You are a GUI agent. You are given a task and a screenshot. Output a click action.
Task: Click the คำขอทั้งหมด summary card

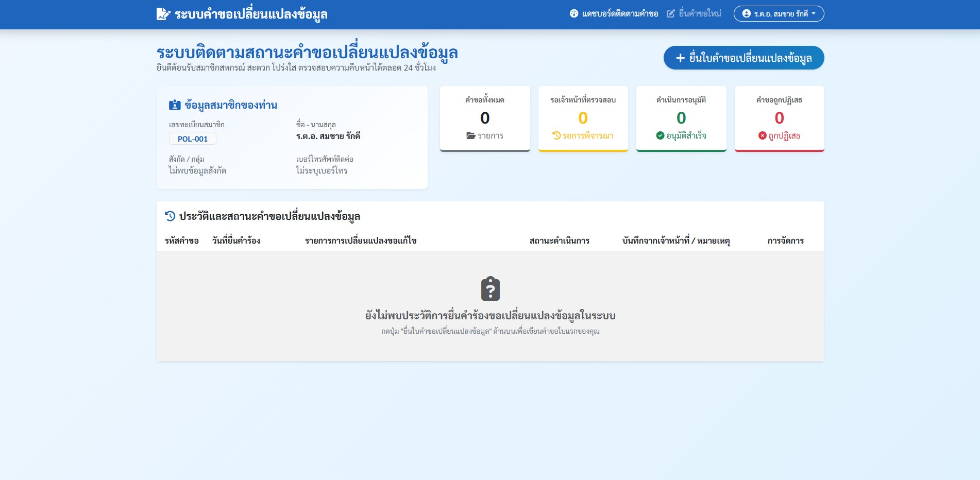485,119
